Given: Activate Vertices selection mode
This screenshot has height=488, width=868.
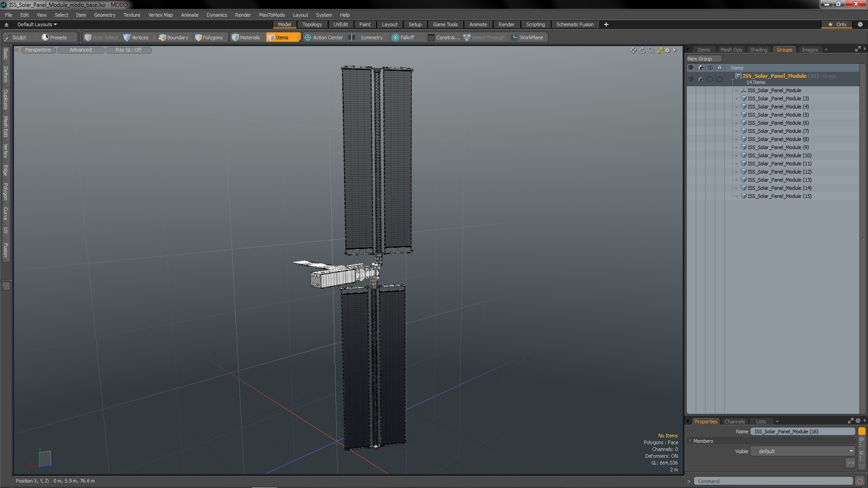Looking at the screenshot, I should (x=136, y=38).
